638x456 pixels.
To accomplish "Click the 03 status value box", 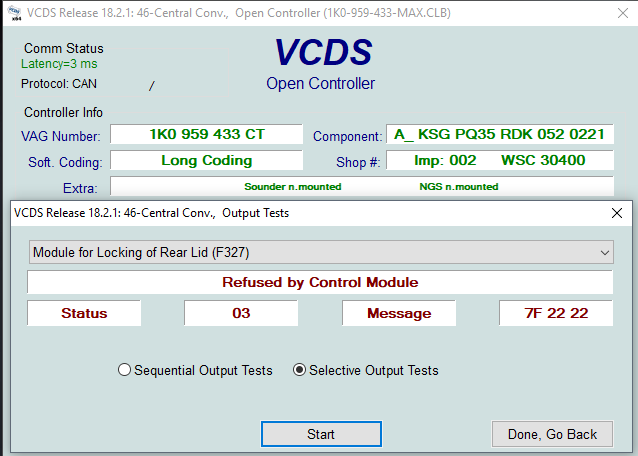I will tap(241, 313).
